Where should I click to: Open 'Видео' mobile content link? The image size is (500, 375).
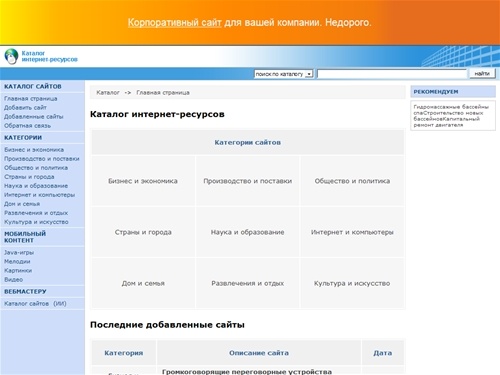click(x=14, y=279)
